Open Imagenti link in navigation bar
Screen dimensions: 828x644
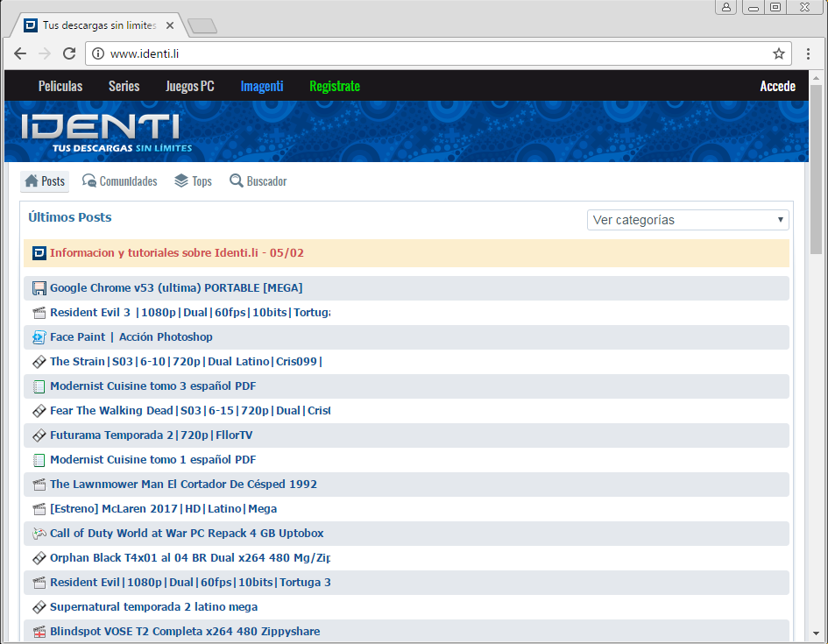262,86
